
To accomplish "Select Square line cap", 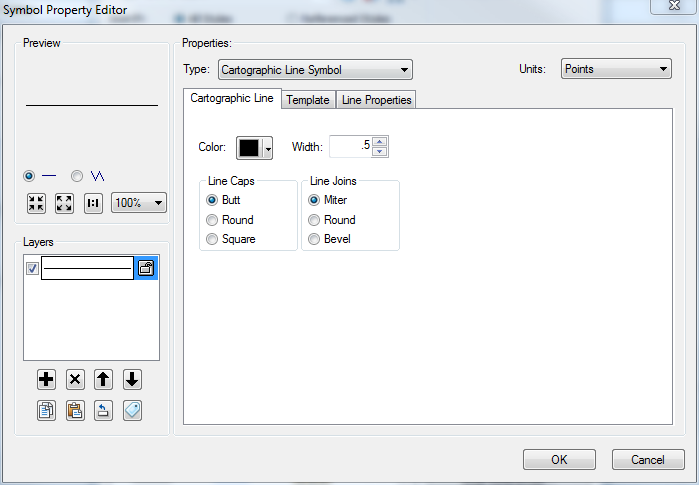I will 212,239.
